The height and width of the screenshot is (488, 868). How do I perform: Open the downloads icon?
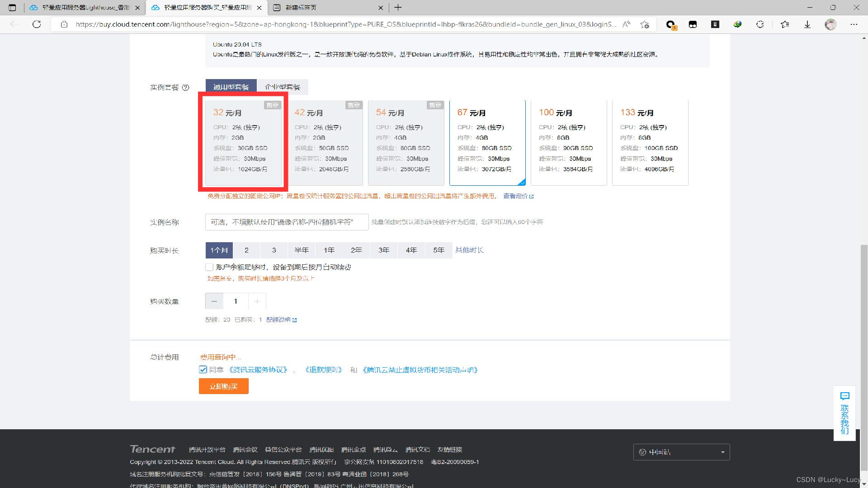pos(807,24)
